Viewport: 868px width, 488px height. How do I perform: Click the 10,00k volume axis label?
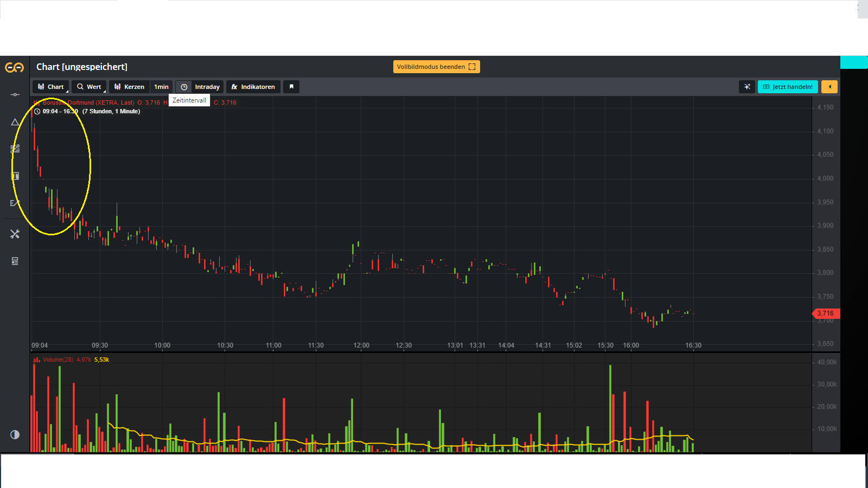[x=827, y=429]
